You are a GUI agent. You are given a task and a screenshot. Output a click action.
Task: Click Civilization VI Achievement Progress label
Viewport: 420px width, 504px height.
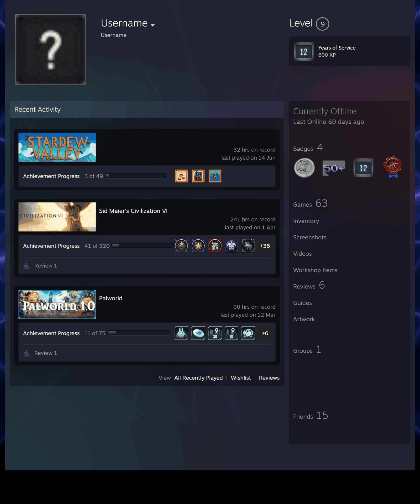[x=51, y=246]
